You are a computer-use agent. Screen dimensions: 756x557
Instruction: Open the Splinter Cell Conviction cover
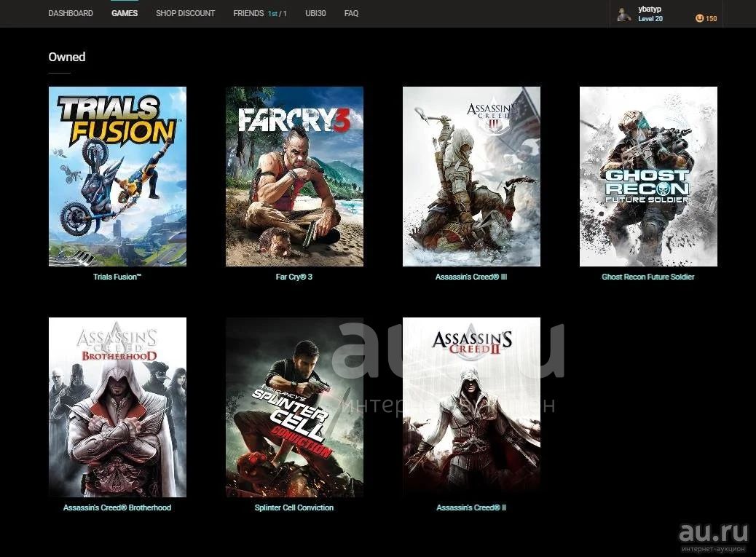pyautogui.click(x=294, y=407)
